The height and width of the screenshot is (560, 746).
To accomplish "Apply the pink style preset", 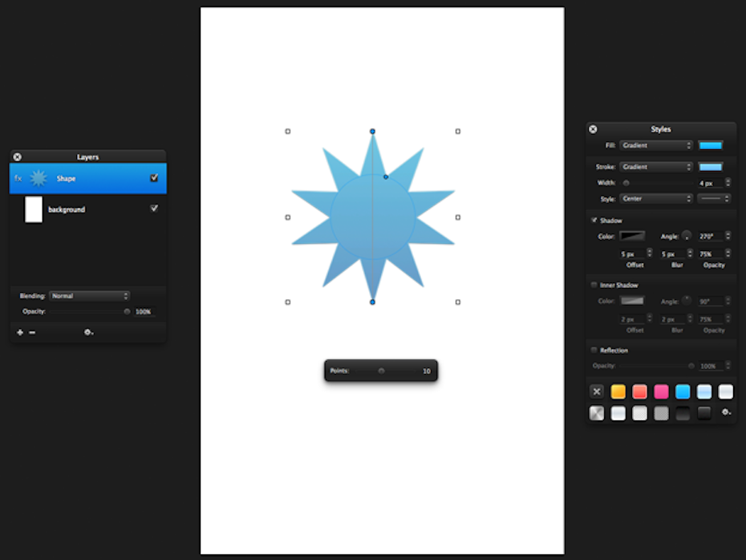I will point(661,392).
